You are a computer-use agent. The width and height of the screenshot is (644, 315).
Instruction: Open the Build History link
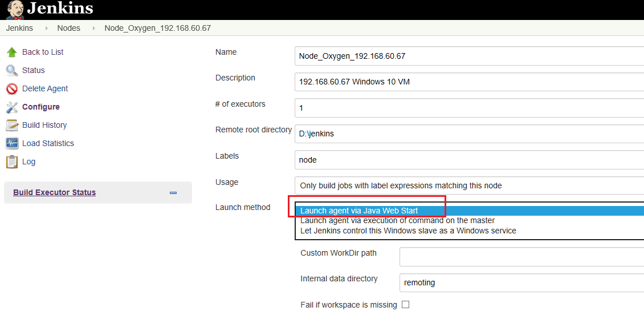tap(44, 125)
